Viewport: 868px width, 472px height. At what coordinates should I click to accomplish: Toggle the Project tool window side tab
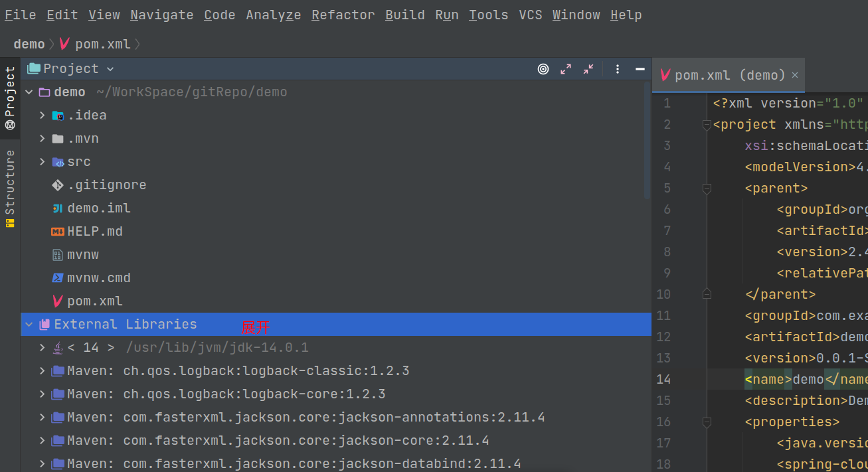(10, 98)
